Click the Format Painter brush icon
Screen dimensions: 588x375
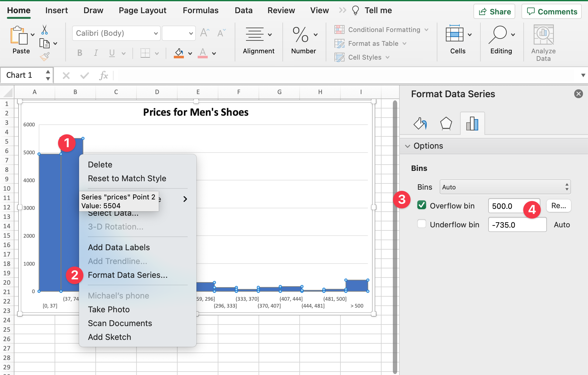coord(45,57)
